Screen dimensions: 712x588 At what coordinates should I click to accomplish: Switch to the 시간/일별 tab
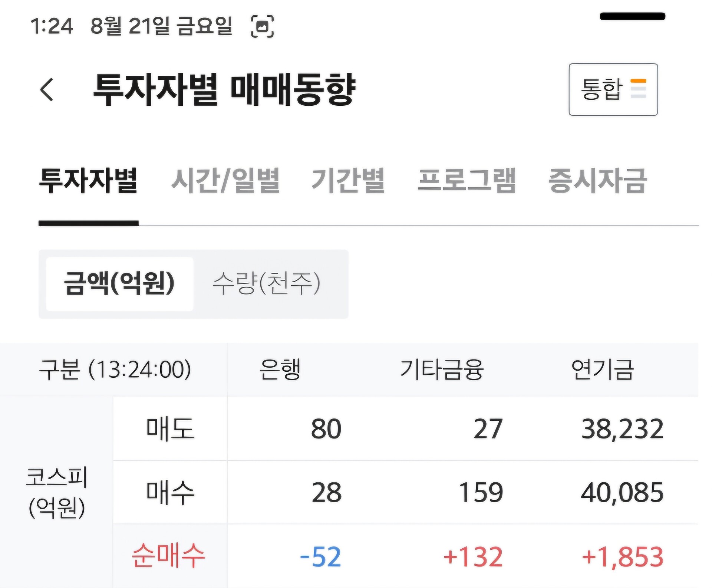point(225,181)
